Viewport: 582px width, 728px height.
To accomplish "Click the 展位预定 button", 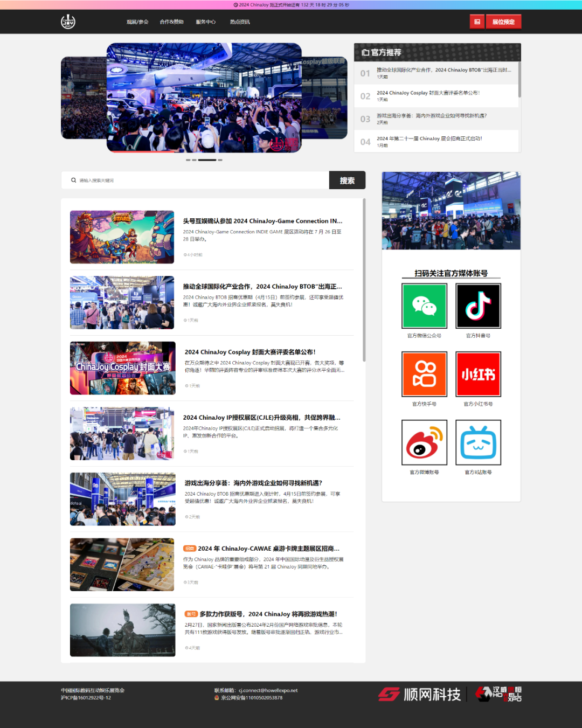I will click(x=503, y=22).
